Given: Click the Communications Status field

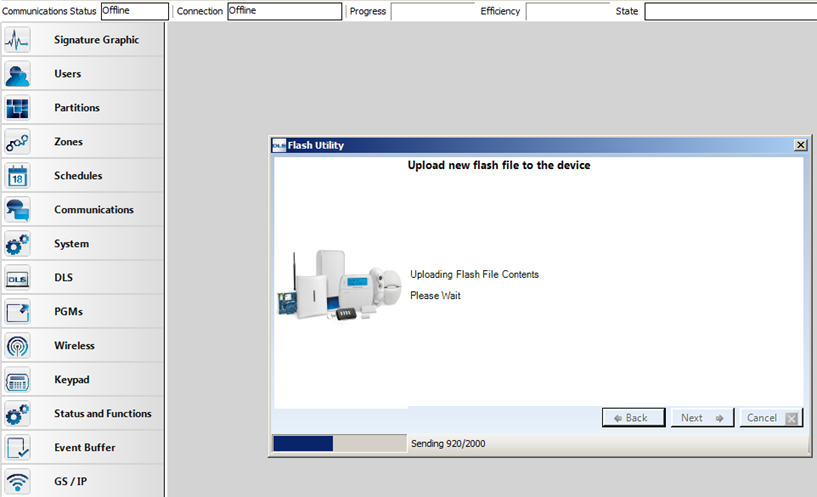Looking at the screenshot, I should pyautogui.click(x=134, y=11).
